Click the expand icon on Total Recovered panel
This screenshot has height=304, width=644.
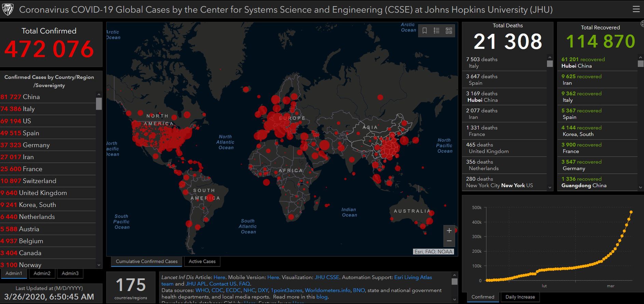click(642, 24)
